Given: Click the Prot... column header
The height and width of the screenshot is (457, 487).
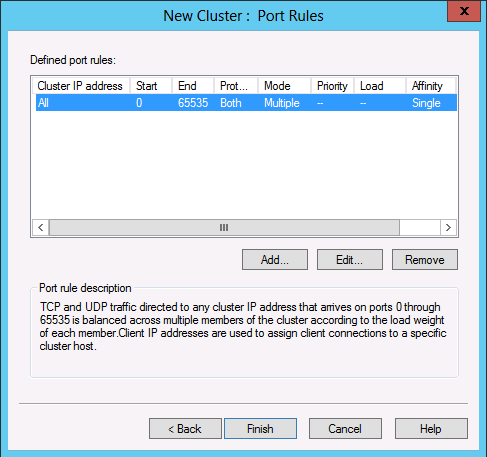Looking at the screenshot, I should pyautogui.click(x=236, y=86).
